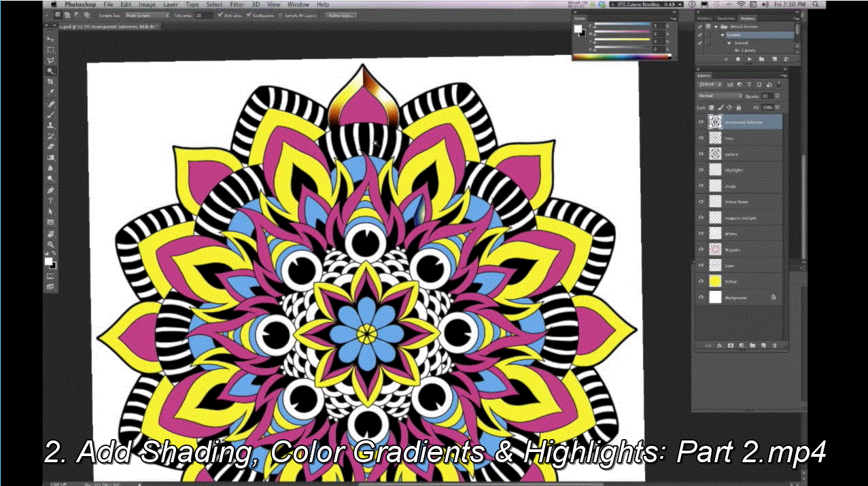Click the Wi-Fi icon in menu bar

point(741,4)
